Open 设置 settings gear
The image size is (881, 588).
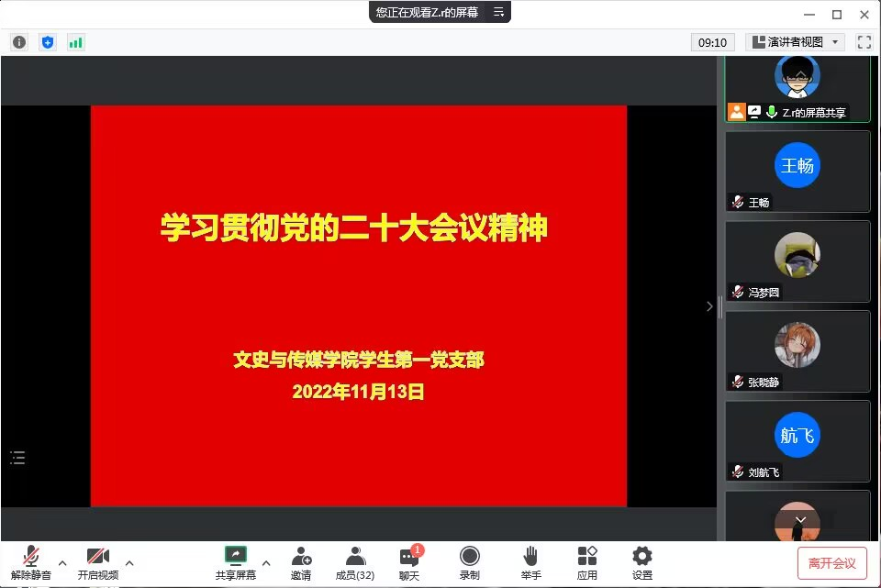[x=642, y=562]
